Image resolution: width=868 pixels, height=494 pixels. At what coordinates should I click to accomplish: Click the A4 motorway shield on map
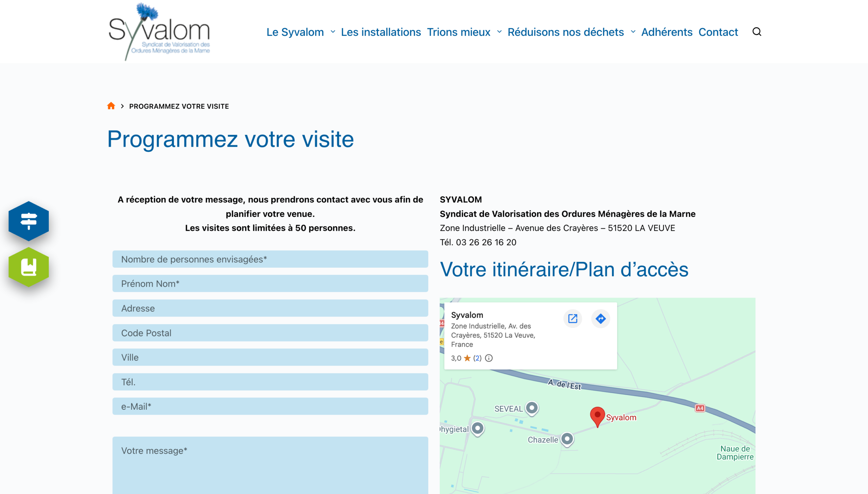click(700, 408)
